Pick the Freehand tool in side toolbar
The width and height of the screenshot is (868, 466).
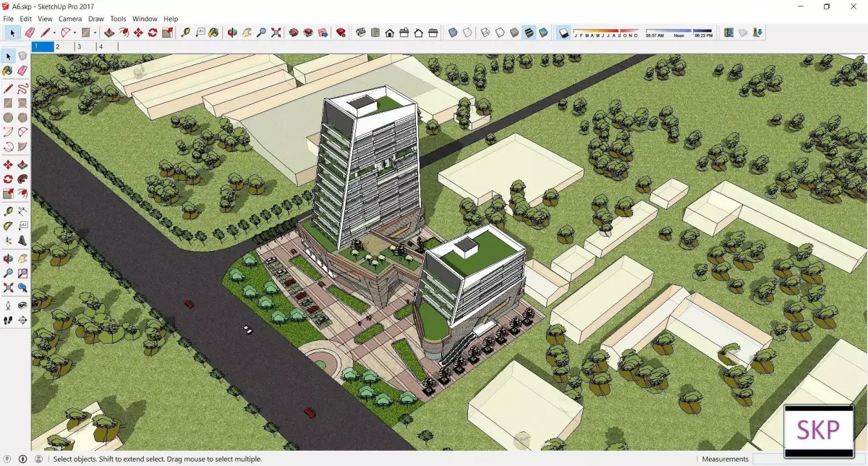coord(22,88)
